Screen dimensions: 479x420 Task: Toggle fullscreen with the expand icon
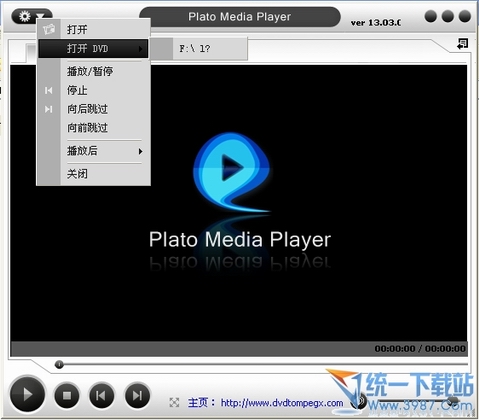pos(174,402)
